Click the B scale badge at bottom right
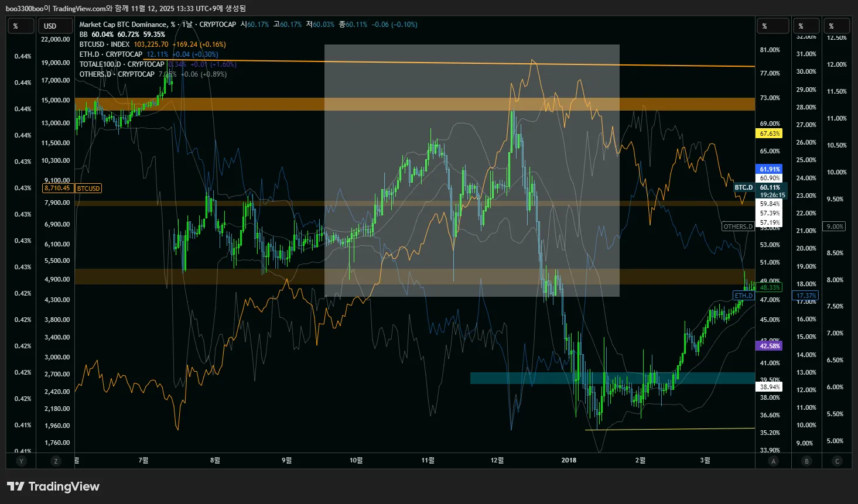The width and height of the screenshot is (858, 504). pyautogui.click(x=806, y=461)
